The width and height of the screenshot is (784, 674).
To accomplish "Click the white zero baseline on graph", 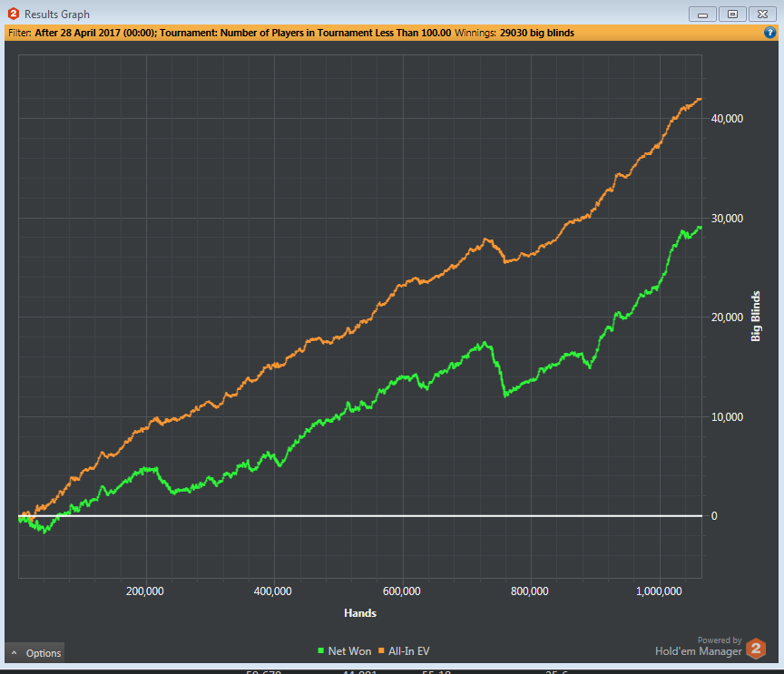I will point(360,515).
